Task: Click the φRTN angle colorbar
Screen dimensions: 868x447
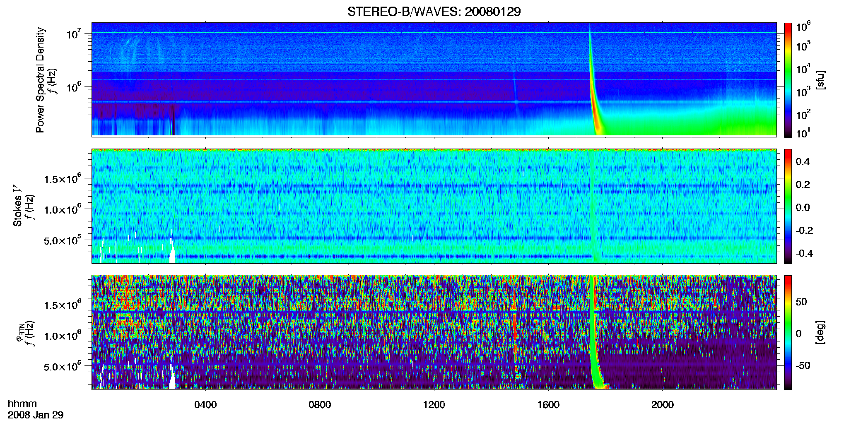Action: [788, 332]
